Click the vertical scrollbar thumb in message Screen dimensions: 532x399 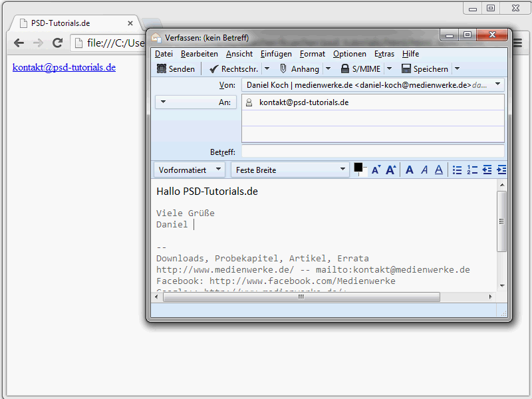click(502, 221)
